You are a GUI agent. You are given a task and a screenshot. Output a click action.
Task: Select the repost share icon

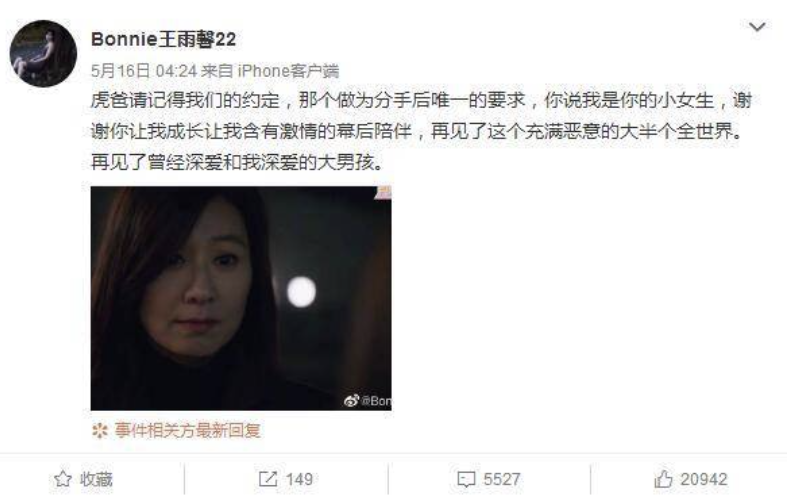pyautogui.click(x=268, y=479)
